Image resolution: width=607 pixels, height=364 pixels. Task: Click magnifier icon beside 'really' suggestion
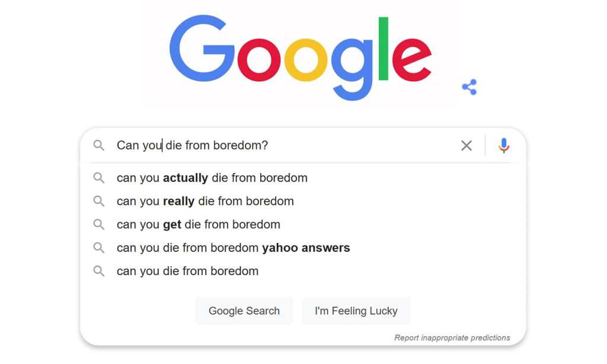(99, 201)
